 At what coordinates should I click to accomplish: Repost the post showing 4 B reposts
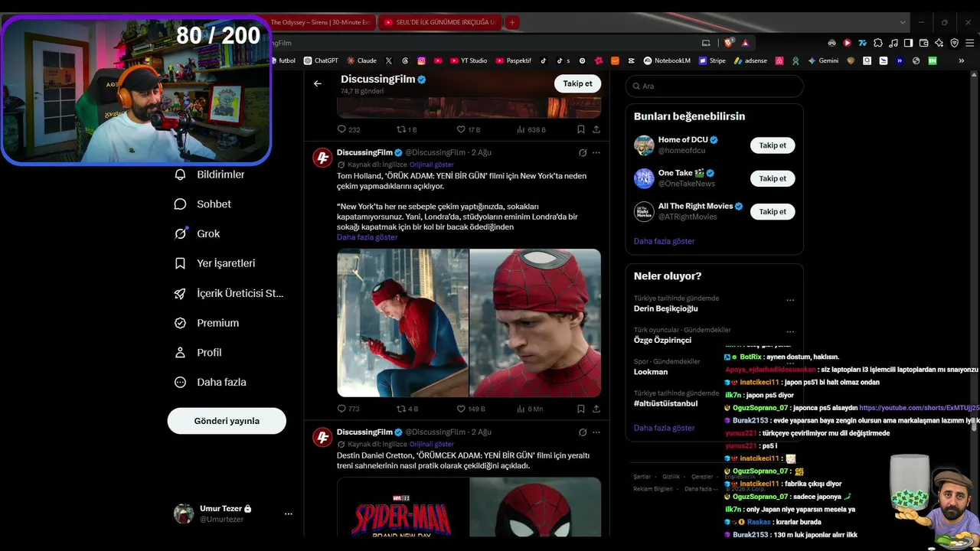click(x=407, y=409)
